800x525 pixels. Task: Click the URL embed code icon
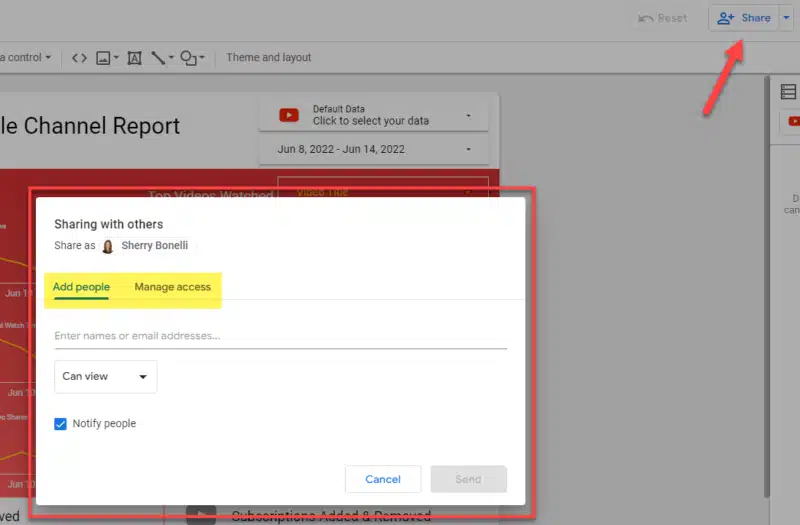tap(79, 58)
